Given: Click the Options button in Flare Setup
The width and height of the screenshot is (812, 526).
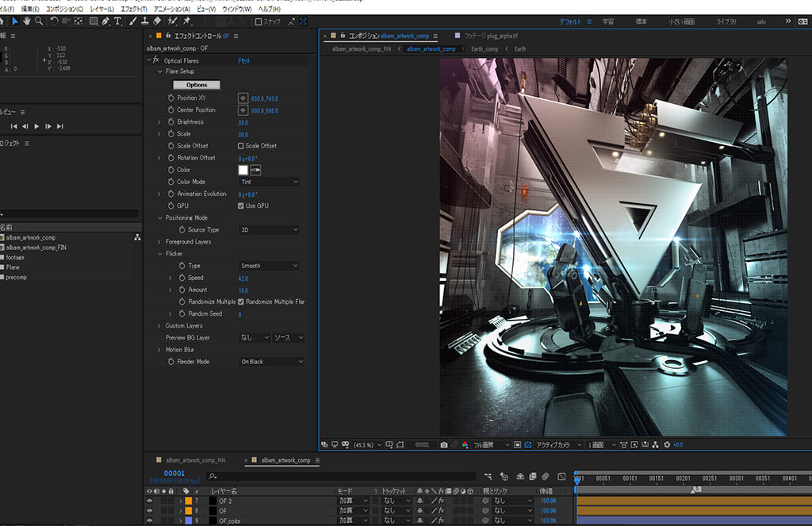Looking at the screenshot, I should pyautogui.click(x=197, y=85).
